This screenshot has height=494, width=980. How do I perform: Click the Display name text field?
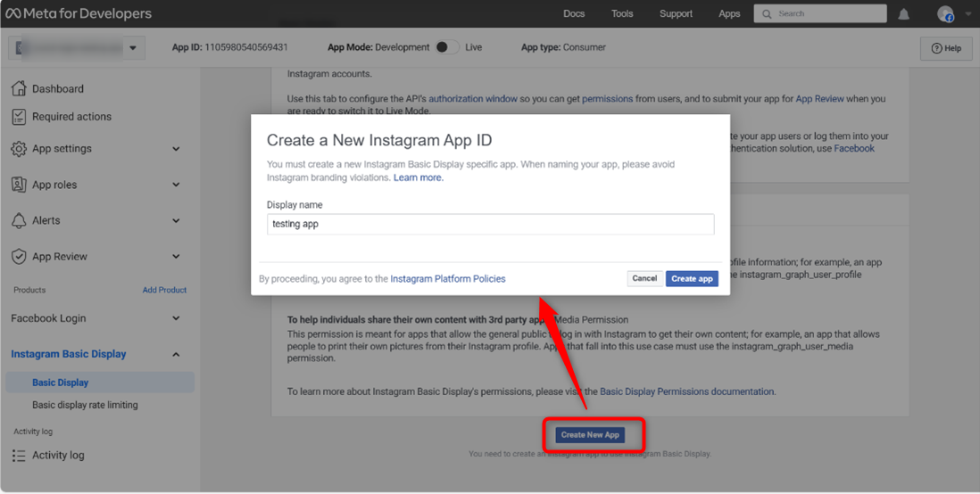pos(490,224)
